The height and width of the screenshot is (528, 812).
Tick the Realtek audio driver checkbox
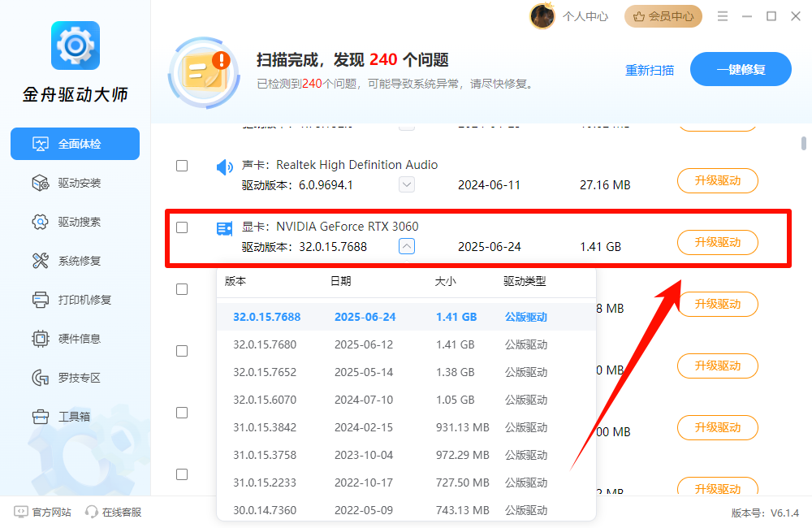[x=182, y=166]
